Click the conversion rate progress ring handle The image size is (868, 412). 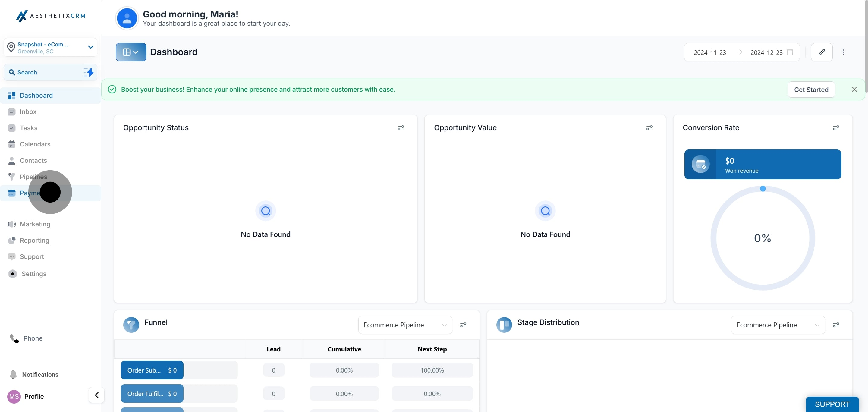pos(763,189)
